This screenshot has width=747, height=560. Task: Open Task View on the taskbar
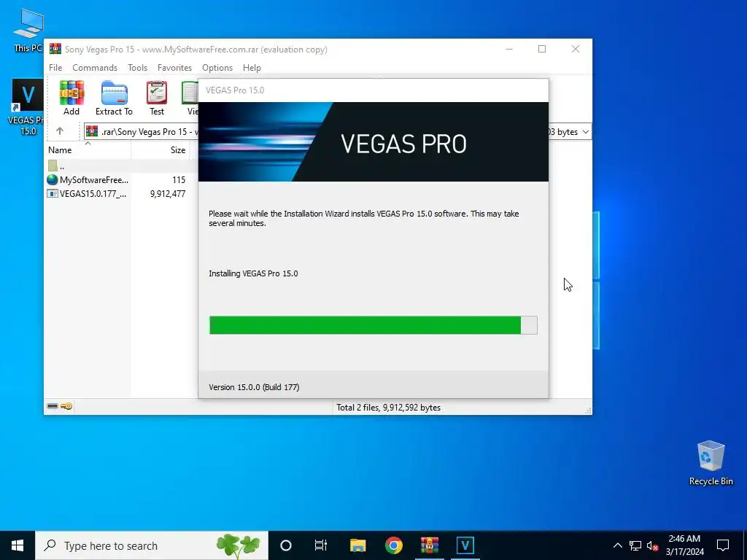click(321, 545)
